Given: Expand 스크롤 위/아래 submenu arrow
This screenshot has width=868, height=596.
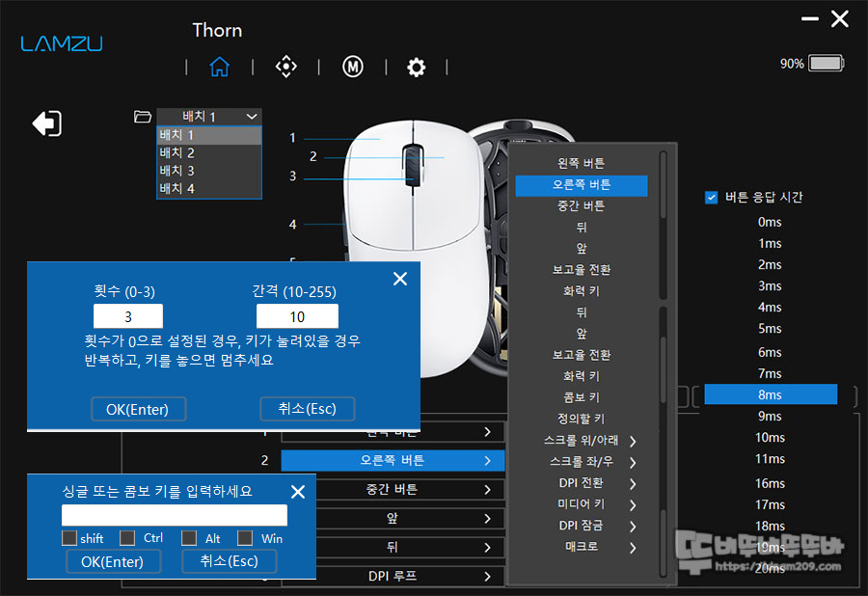Looking at the screenshot, I should coord(633,441).
